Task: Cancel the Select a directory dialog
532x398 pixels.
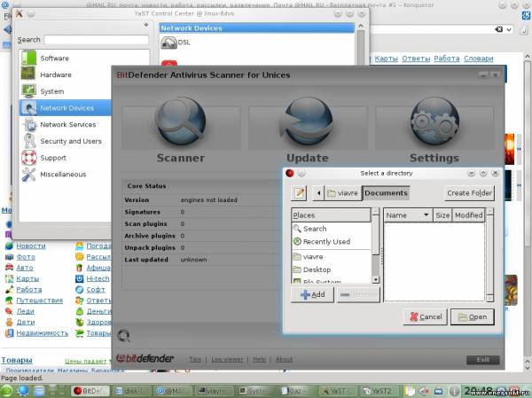Action: (x=426, y=317)
